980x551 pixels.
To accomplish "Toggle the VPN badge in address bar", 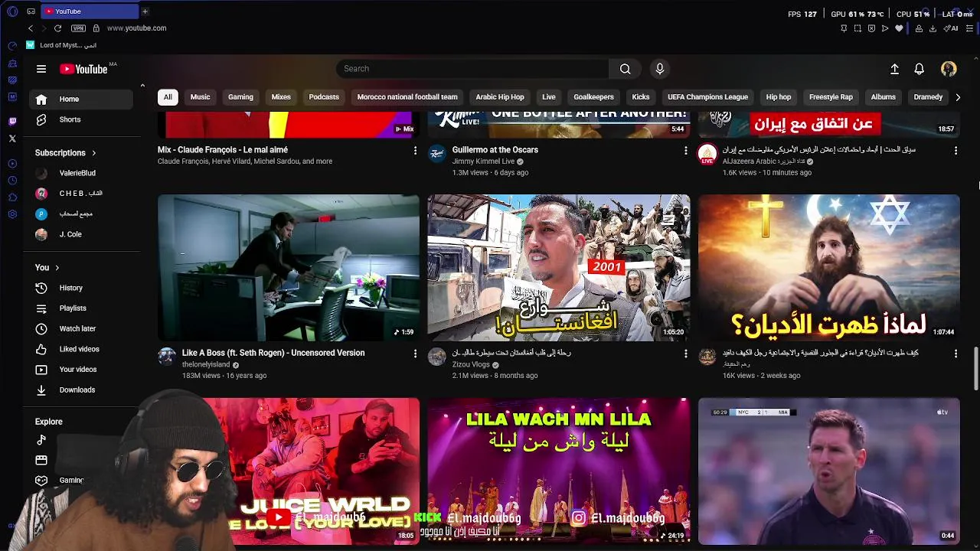I will click(x=78, y=28).
